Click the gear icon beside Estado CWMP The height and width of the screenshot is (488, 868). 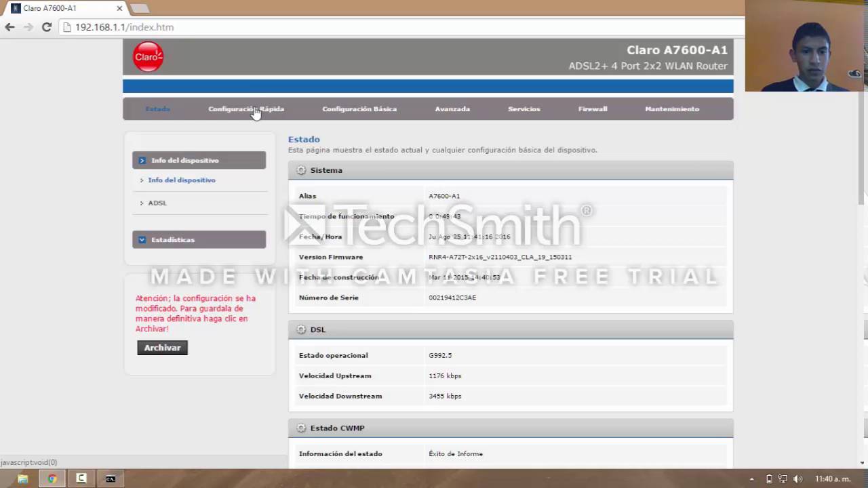[301, 428]
